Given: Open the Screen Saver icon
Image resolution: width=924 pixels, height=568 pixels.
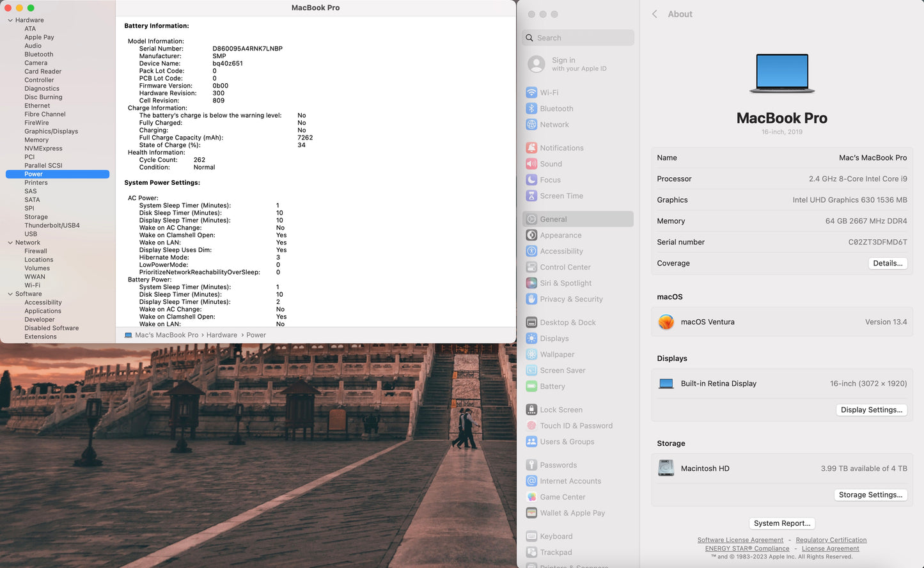Looking at the screenshot, I should click(531, 370).
